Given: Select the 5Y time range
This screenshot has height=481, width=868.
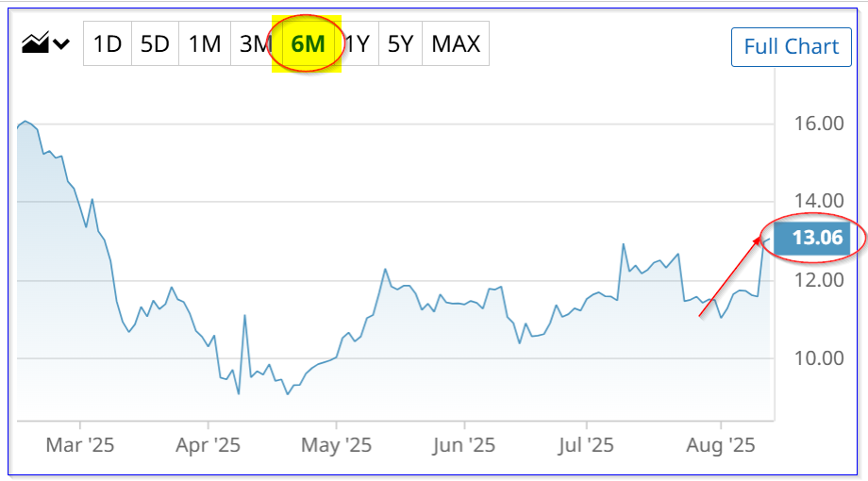Looking at the screenshot, I should click(400, 43).
